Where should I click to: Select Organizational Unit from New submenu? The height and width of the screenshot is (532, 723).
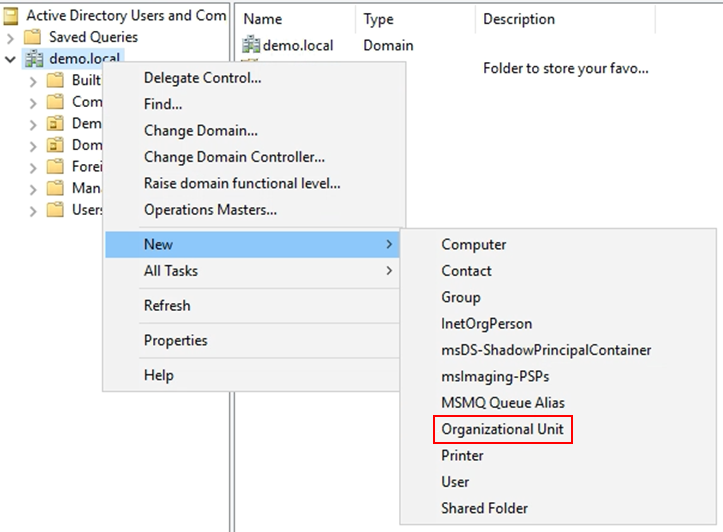(x=503, y=429)
